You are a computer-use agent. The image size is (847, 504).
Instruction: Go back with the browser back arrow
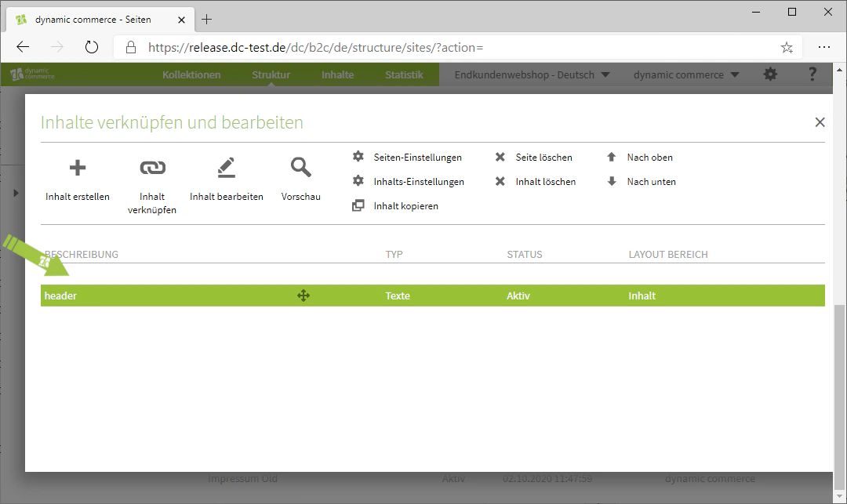23,48
